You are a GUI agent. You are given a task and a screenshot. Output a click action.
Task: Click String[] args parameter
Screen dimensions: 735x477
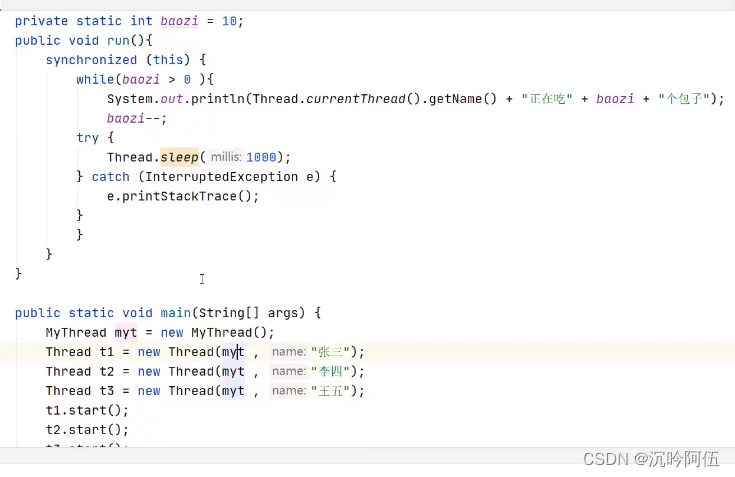[x=252, y=313]
